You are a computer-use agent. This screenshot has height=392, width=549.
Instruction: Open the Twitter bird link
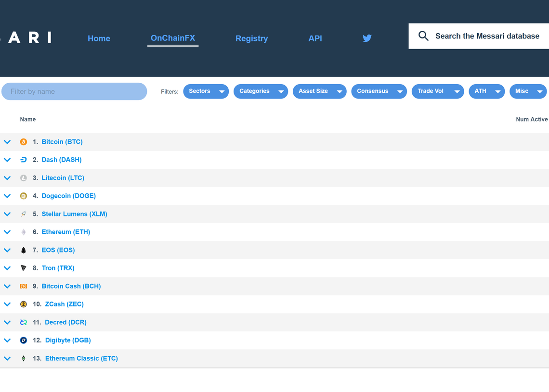tap(367, 38)
